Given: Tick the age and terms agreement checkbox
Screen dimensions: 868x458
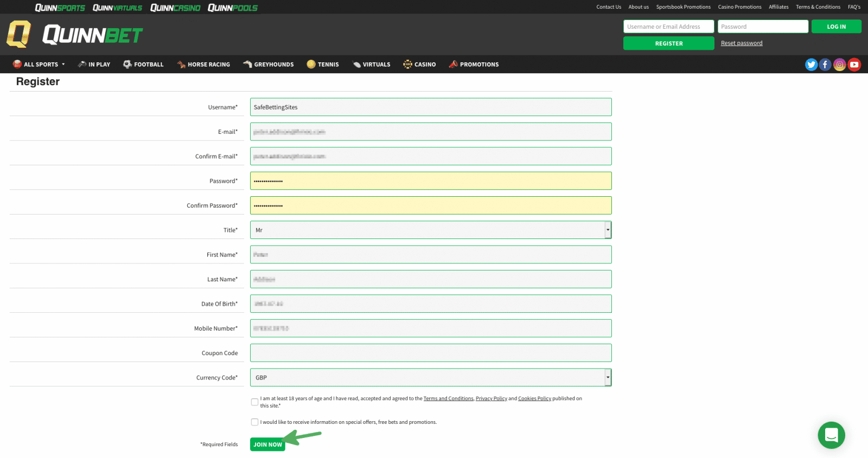Looking at the screenshot, I should 254,402.
